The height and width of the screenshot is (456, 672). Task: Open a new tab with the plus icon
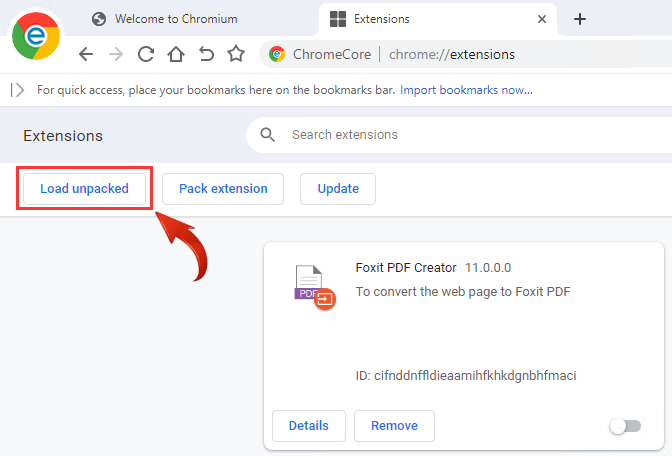coord(579,19)
